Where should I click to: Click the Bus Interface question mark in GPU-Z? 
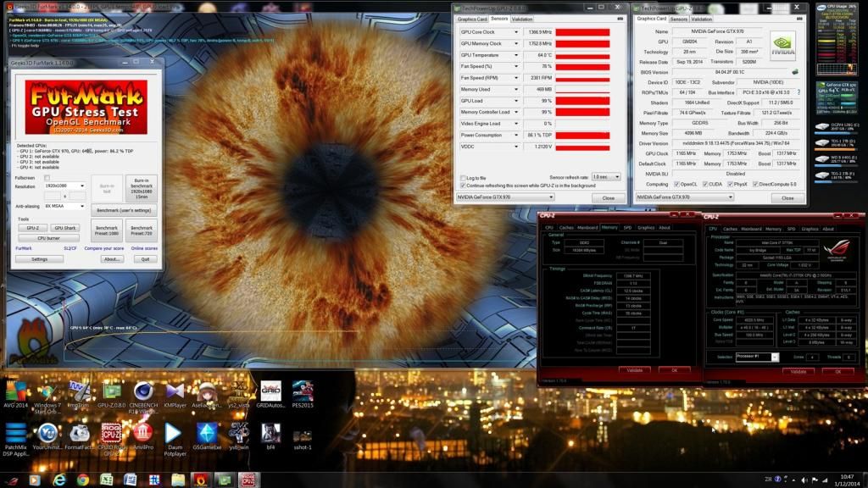pyautogui.click(x=798, y=92)
